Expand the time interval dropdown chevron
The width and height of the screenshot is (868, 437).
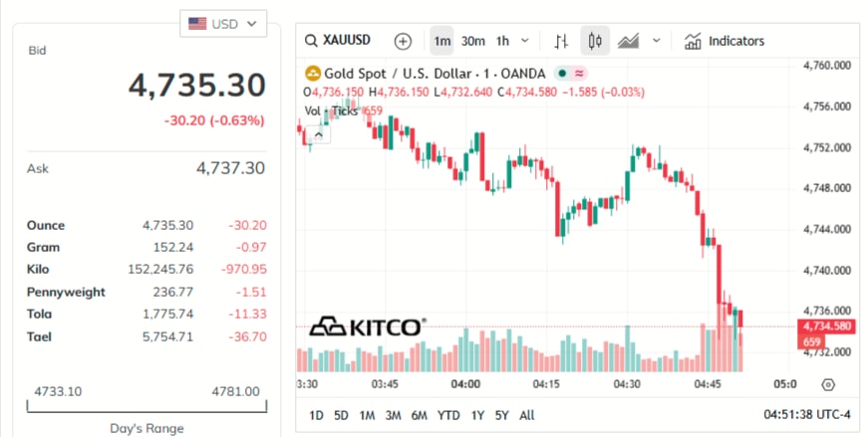click(x=524, y=41)
